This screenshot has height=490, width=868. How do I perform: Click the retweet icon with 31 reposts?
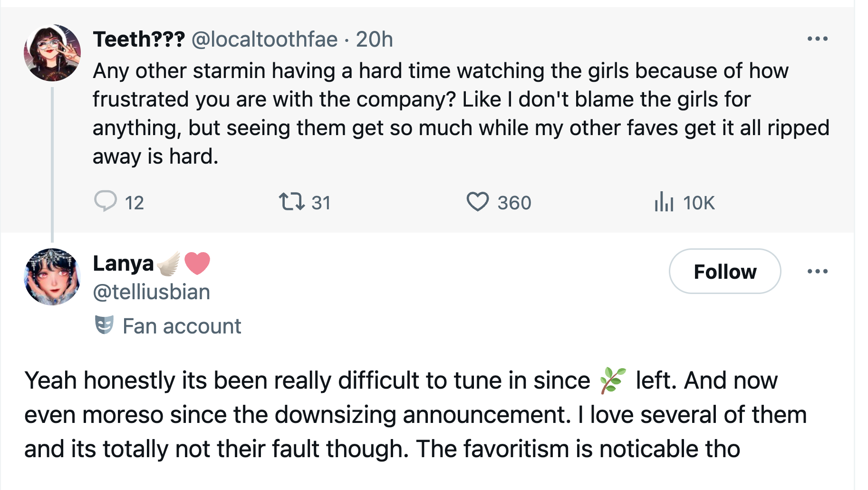(291, 201)
